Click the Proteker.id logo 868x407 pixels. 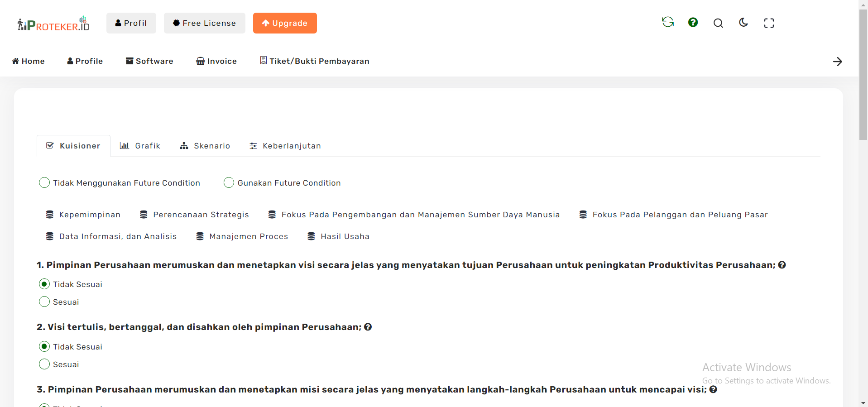pyautogui.click(x=53, y=24)
